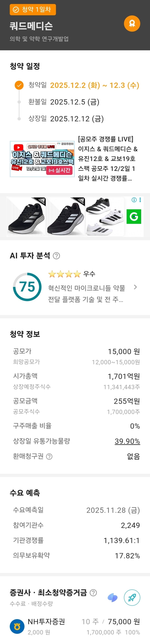Tap the rocket icon button
The image size is (150, 644).
click(x=132, y=598)
